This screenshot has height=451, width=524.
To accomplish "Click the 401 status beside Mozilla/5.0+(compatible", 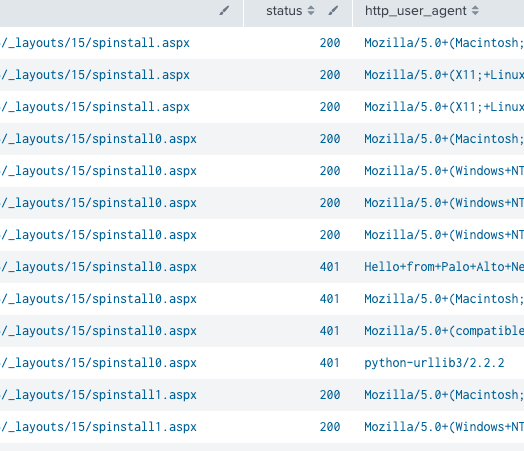I will pos(330,331).
